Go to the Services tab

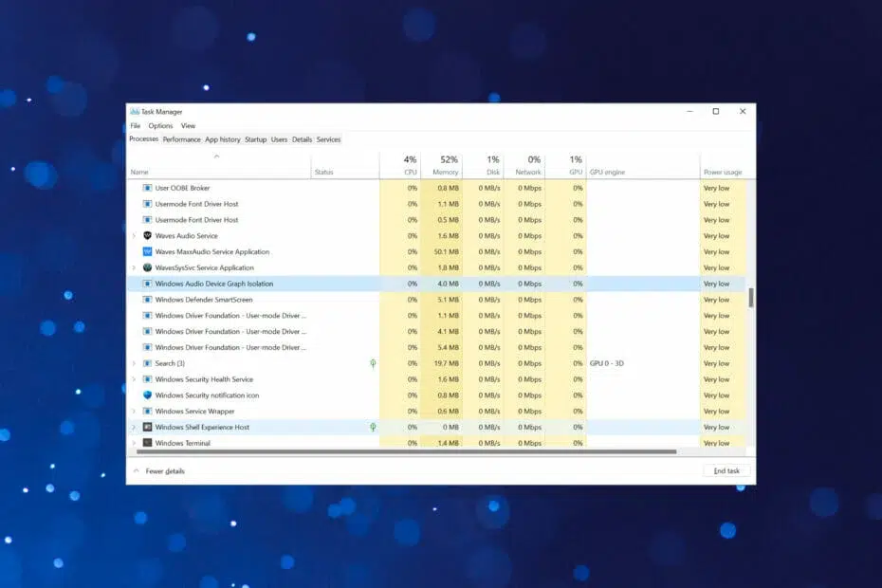tap(328, 139)
